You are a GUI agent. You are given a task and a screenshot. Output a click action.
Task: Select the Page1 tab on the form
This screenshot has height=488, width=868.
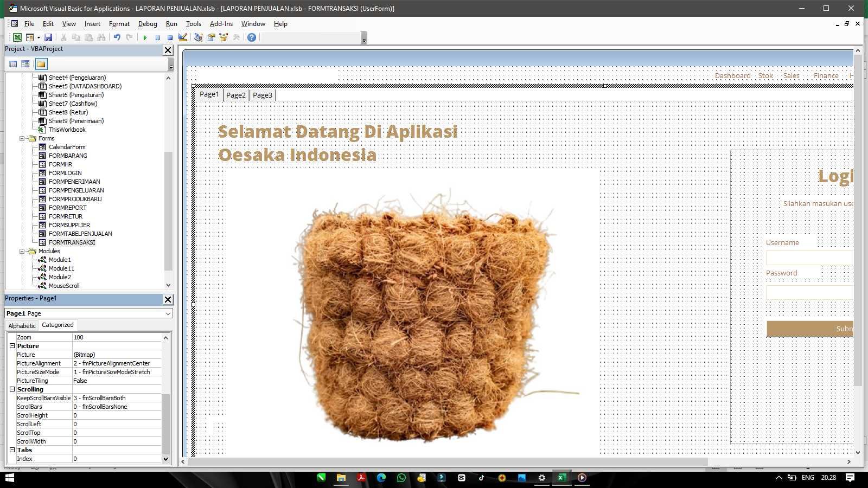point(209,94)
